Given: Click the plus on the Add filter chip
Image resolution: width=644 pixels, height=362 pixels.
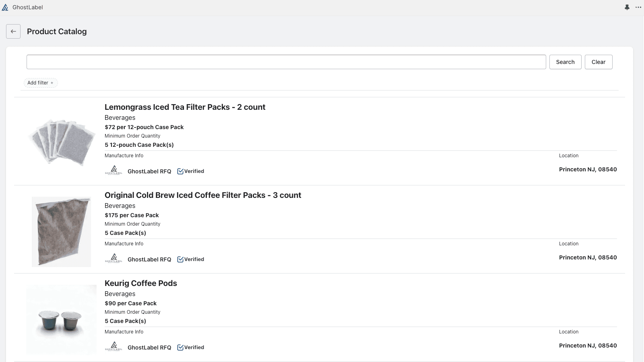Looking at the screenshot, I should pos(52,83).
